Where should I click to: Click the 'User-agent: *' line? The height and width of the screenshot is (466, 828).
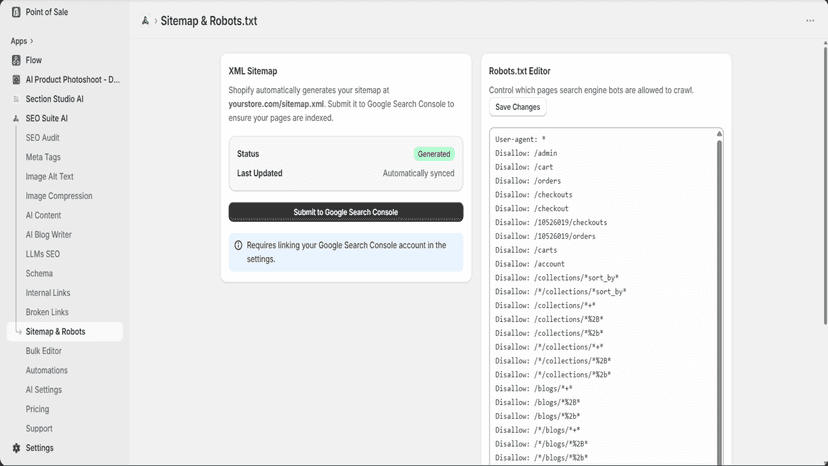520,139
